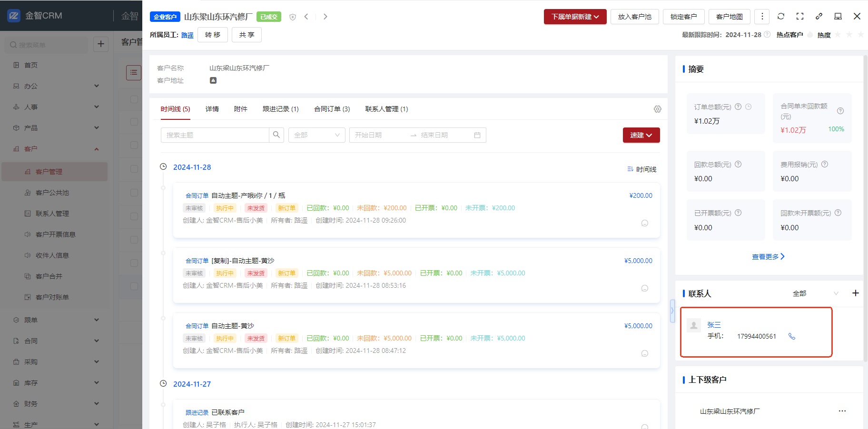Switch to the 联系人管理 (1) tab
The width and height of the screenshot is (868, 429).
pyautogui.click(x=386, y=109)
